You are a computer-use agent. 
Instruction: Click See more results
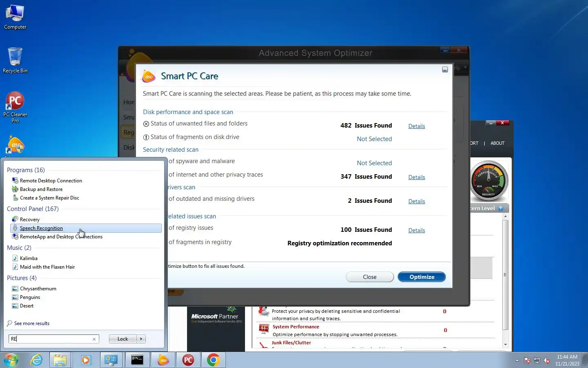click(31, 323)
